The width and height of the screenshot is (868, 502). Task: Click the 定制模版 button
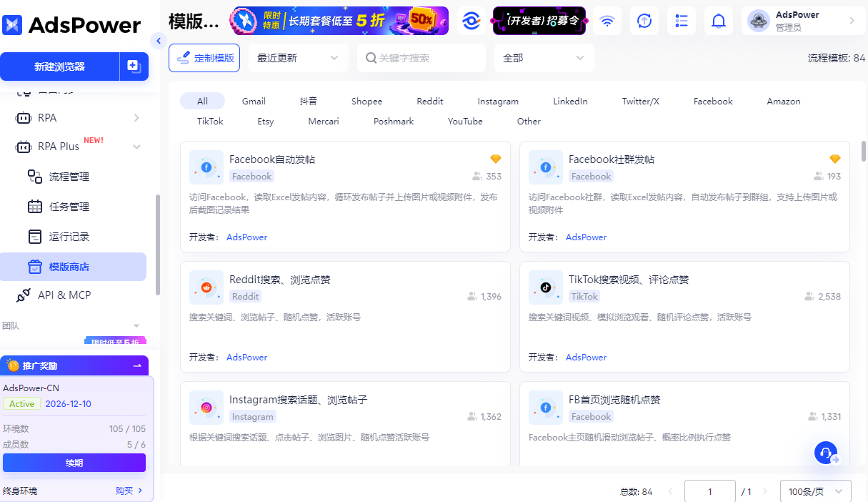click(204, 58)
